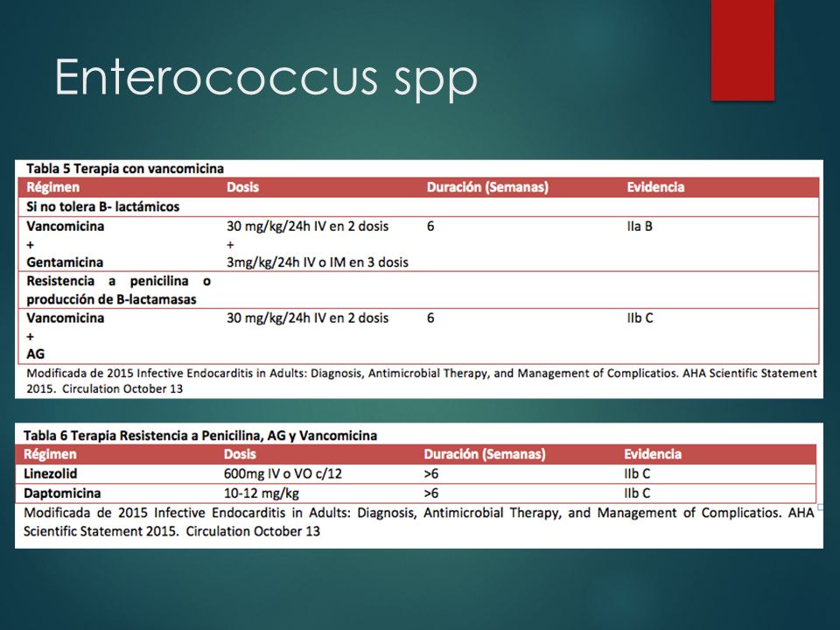840x630 pixels.
Task: Select heading "Tabla 6 Terapia Resistencia a Penicilina"
Action: (x=200, y=436)
